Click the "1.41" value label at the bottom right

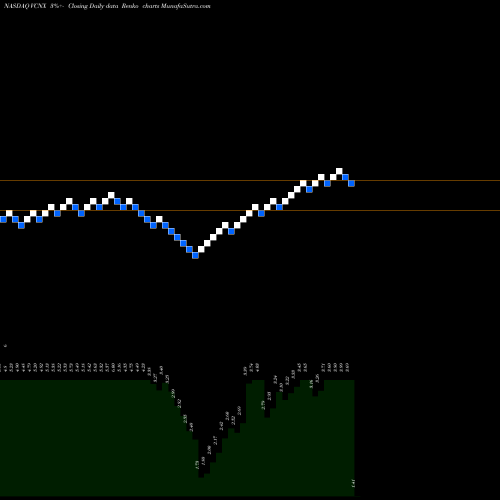coord(353,483)
